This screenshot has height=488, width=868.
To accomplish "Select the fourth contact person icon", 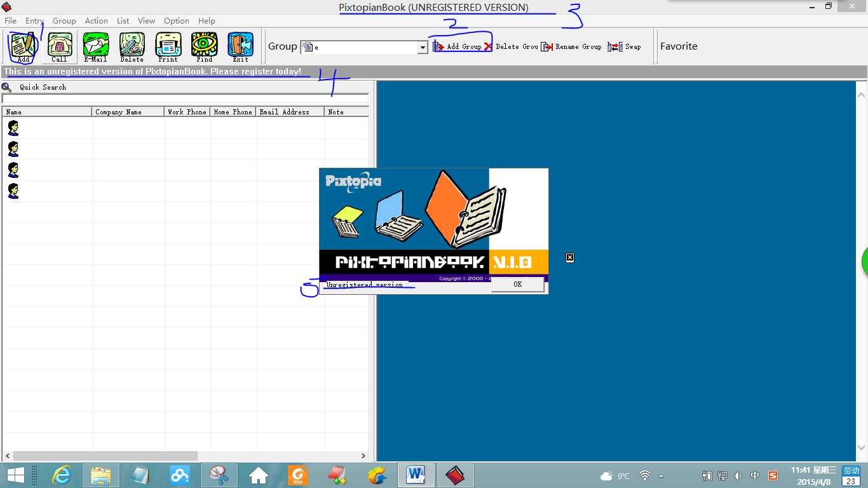I will tap(13, 191).
